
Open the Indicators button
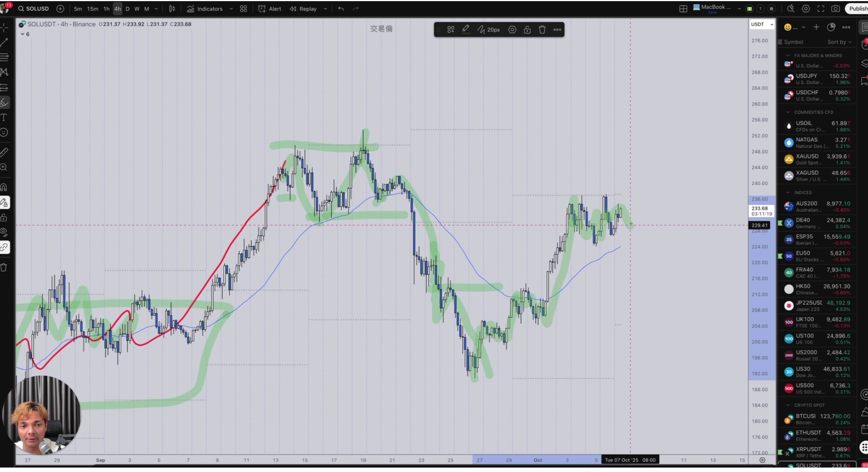(205, 9)
